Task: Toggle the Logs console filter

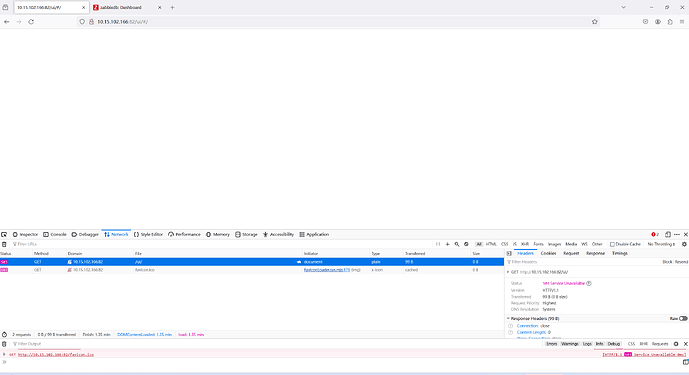Action: coord(587,344)
